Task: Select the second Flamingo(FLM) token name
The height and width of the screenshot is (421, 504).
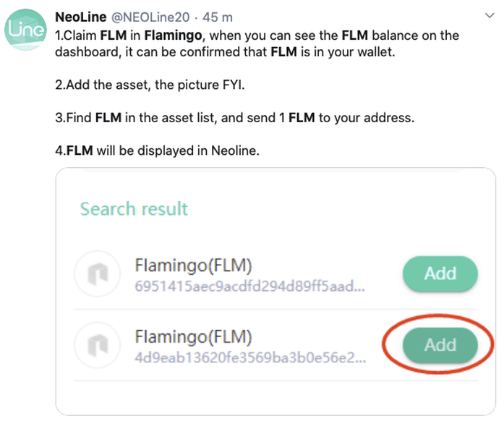Action: (193, 336)
